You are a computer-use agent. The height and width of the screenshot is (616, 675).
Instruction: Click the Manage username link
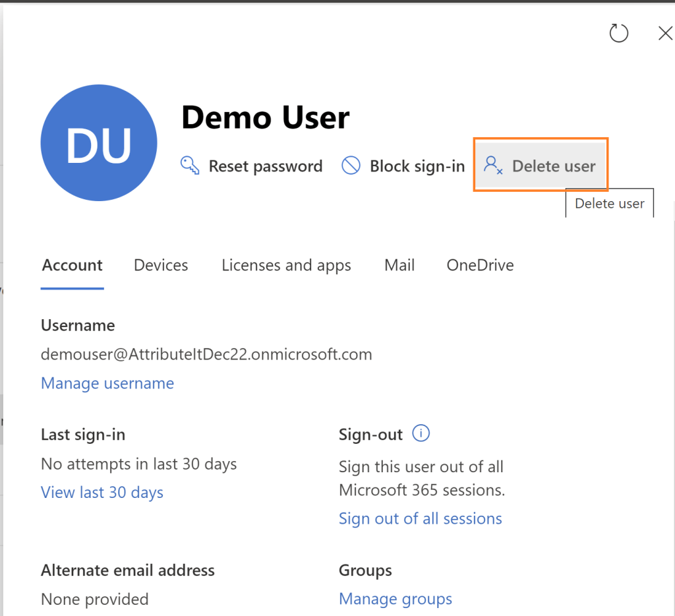pos(107,383)
